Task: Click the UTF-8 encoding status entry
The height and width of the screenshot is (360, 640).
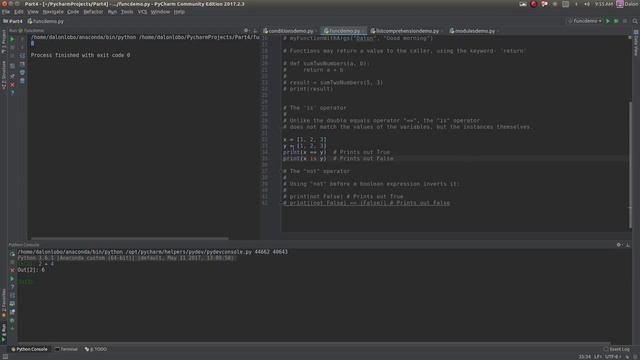Action: [613, 357]
